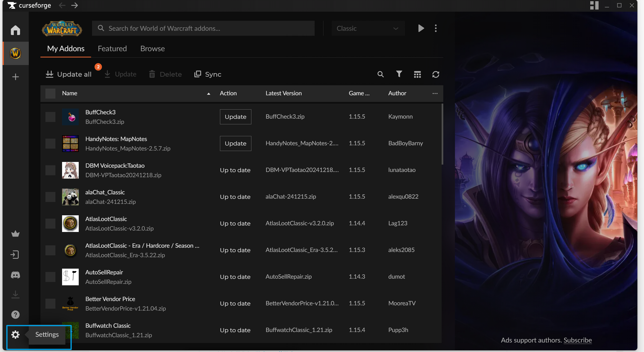The width and height of the screenshot is (644, 352).
Task: Click the addon search input field
Action: [203, 28]
